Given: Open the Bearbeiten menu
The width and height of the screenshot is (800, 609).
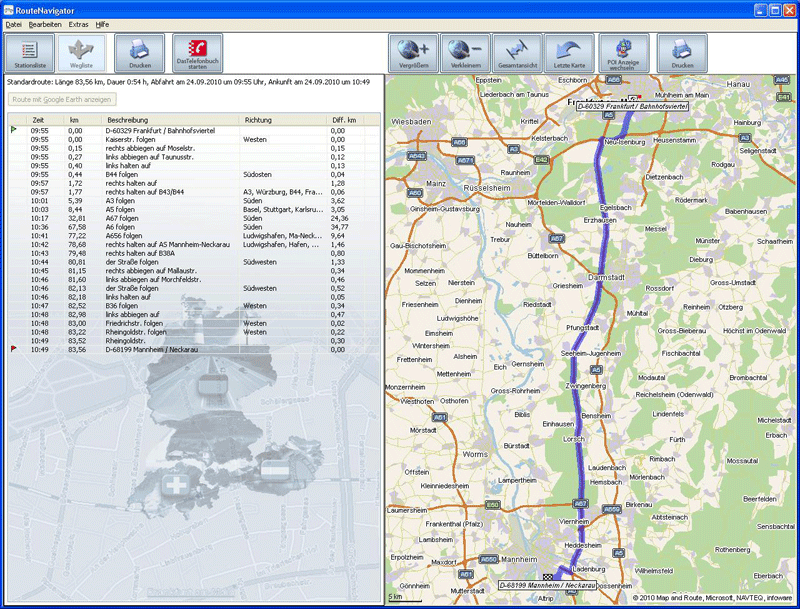Looking at the screenshot, I should coord(45,24).
